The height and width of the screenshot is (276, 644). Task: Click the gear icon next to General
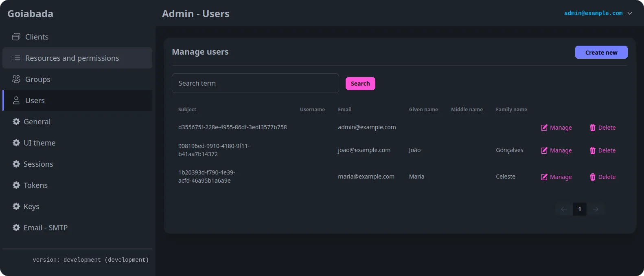pos(16,121)
